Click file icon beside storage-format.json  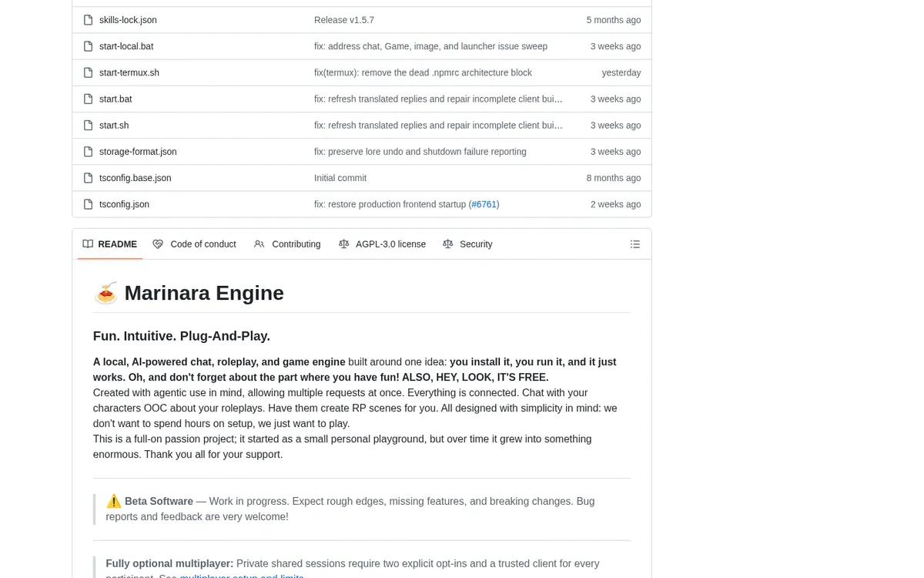(89, 152)
